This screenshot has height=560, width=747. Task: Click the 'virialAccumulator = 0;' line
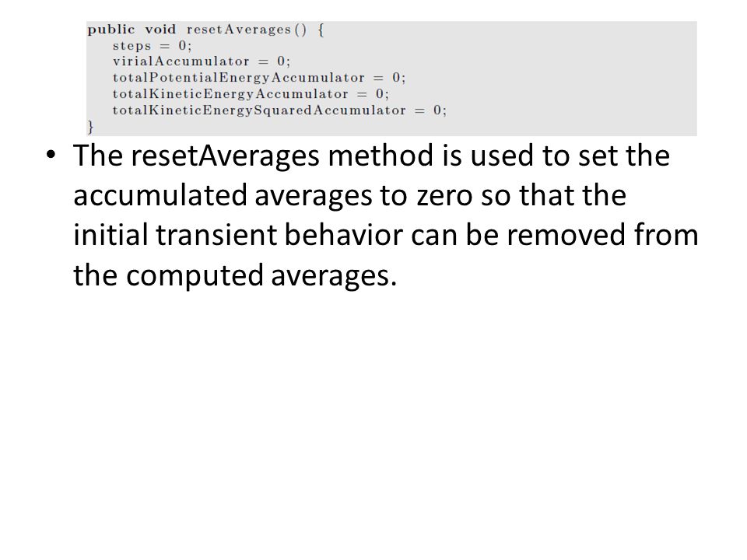point(201,61)
